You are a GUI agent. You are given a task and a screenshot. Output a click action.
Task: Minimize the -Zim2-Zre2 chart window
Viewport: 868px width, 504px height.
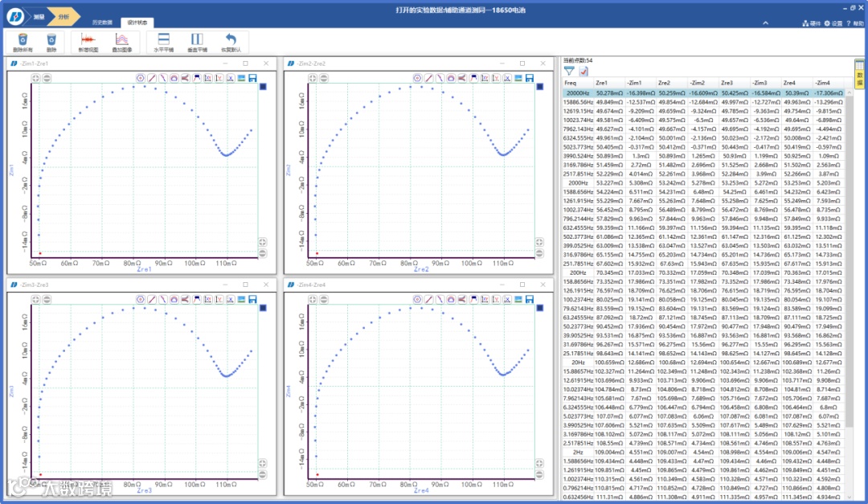click(502, 64)
